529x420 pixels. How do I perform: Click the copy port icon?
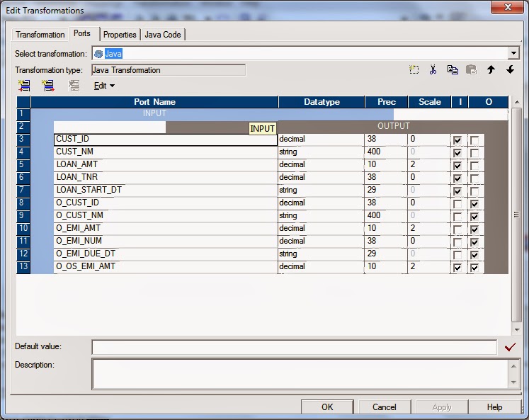(x=453, y=70)
